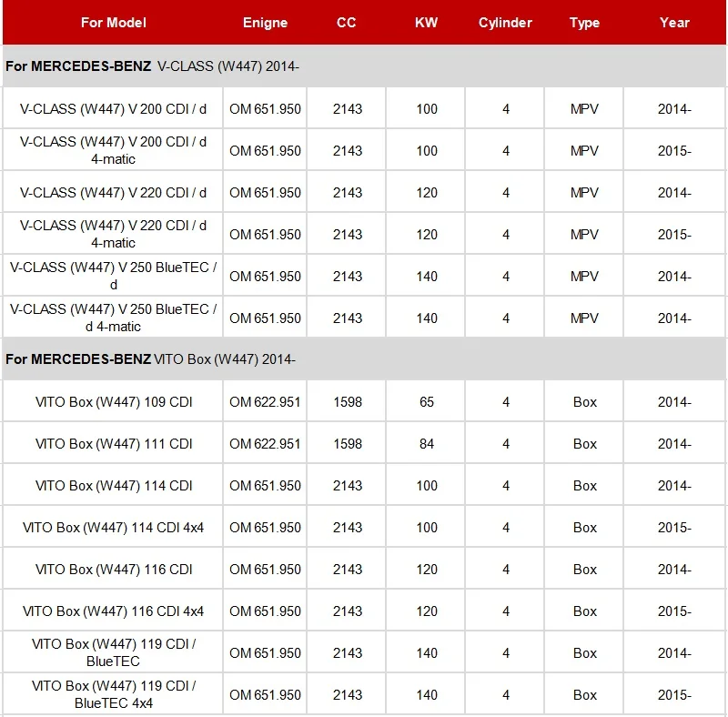Click "V 250 BlueTEC / d 4-matic" cell
This screenshot has height=717, width=728.
tap(113, 318)
